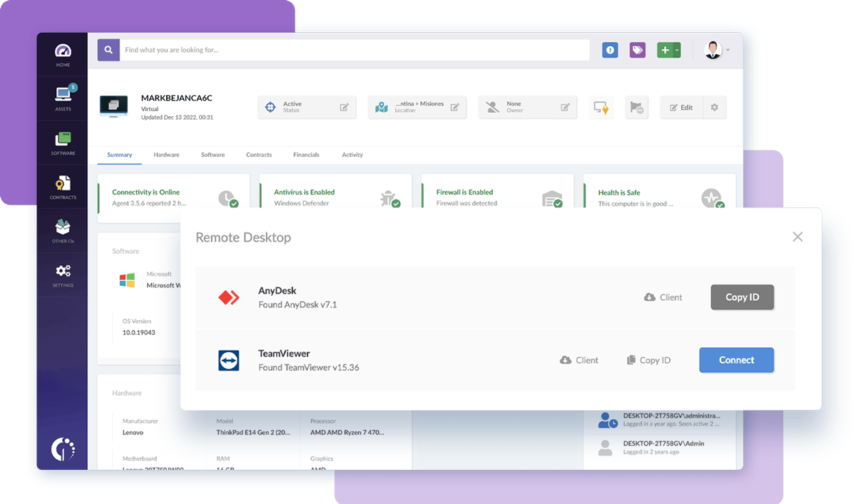Screen dimensions: 856x504
Task: Click inside the search field
Action: (285, 50)
